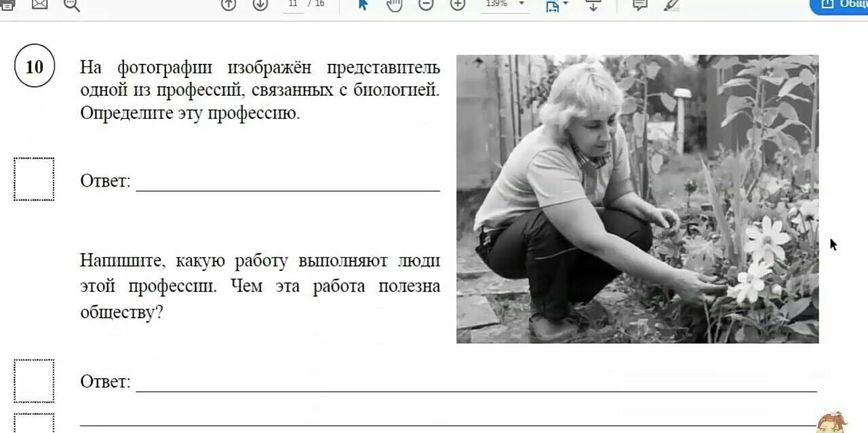Click the cartoon mascot in corner
Image resolution: width=868 pixels, height=433 pixels.
click(x=831, y=423)
